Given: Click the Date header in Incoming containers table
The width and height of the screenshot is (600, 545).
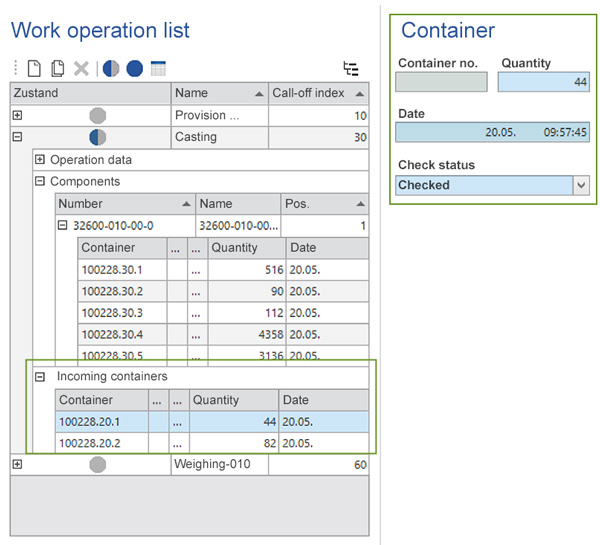Looking at the screenshot, I should pyautogui.click(x=324, y=400).
